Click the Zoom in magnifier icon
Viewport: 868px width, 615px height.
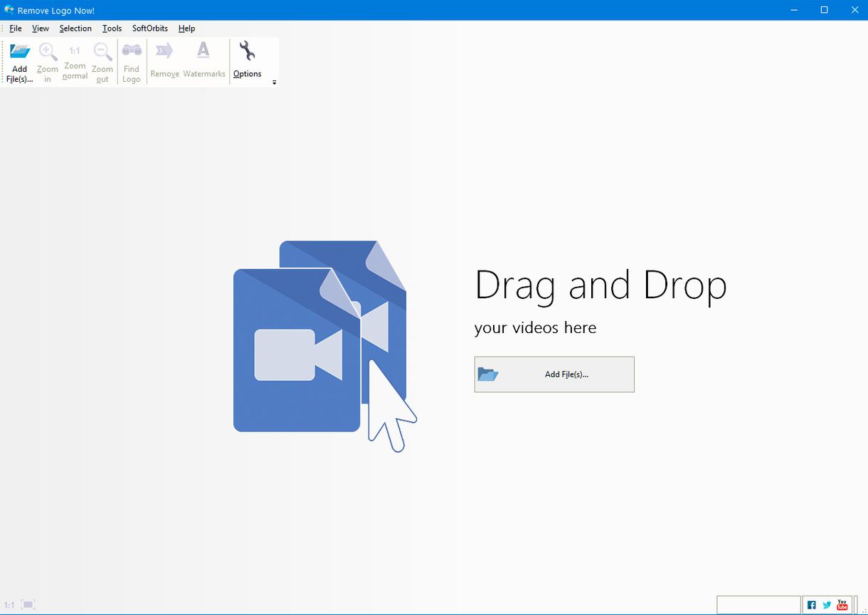tap(48, 52)
